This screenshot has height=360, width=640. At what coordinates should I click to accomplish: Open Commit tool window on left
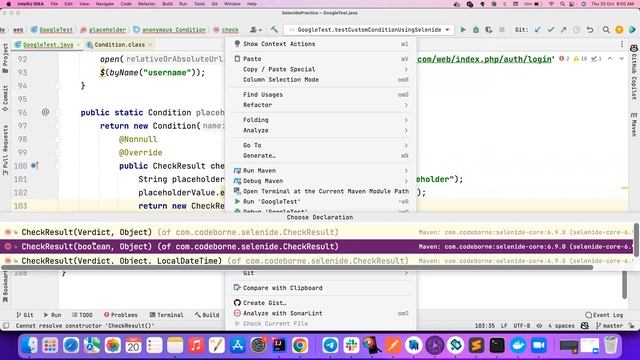click(x=5, y=98)
